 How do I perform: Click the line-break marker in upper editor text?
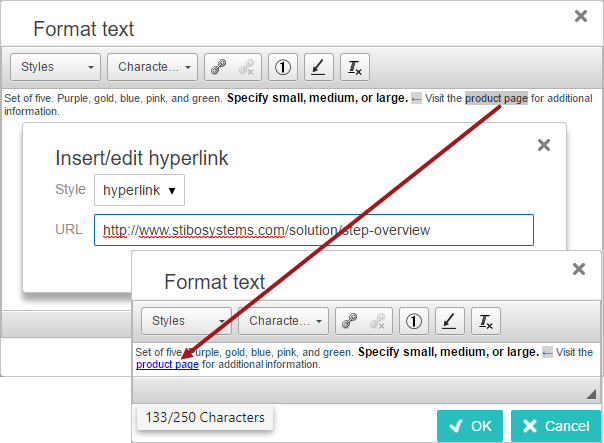coord(416,99)
